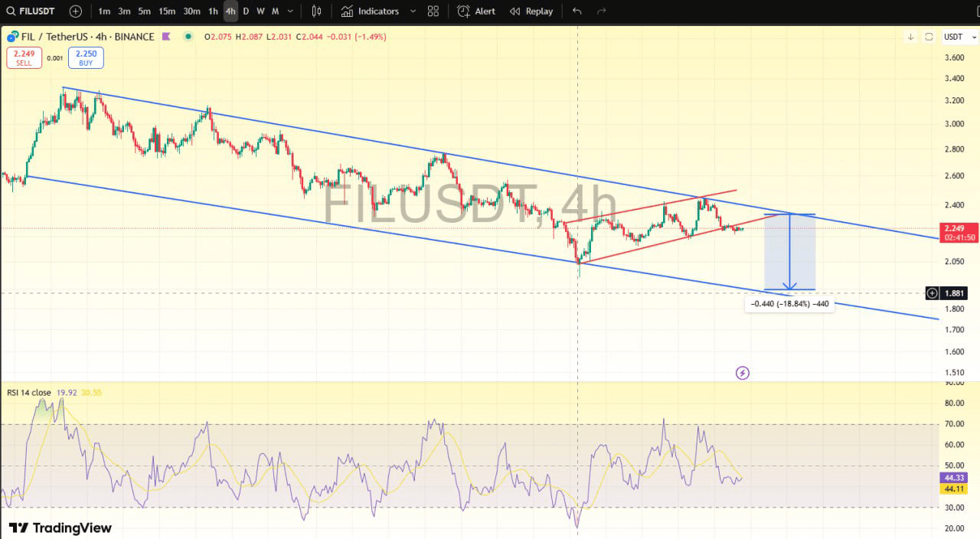Open the Indicators dialog
Viewport: 980px width, 539px height.
click(371, 11)
